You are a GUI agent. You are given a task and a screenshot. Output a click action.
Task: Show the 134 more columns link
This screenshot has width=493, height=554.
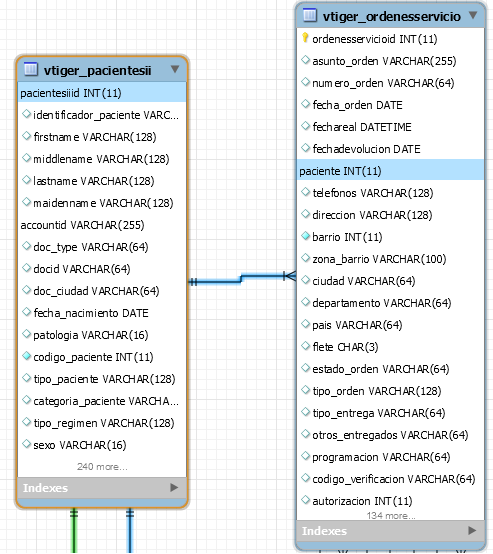point(391,516)
